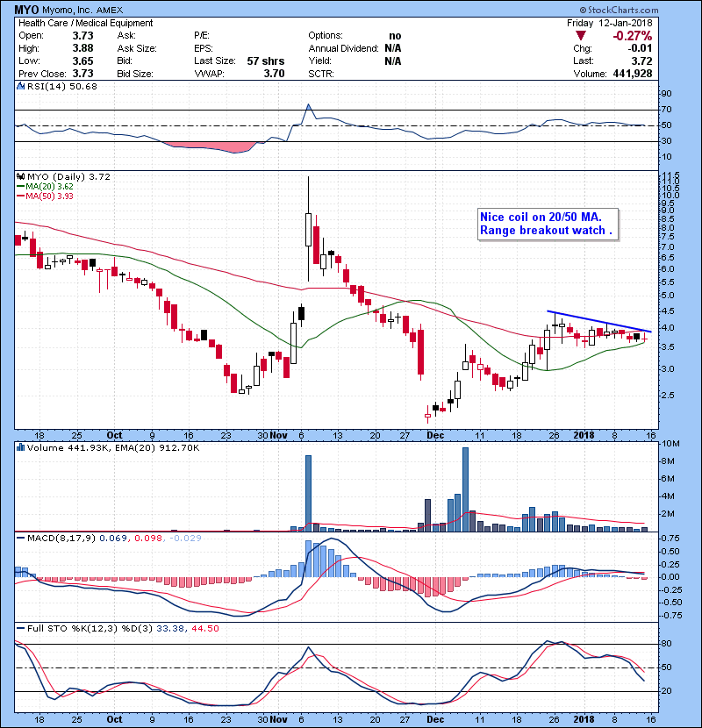The height and width of the screenshot is (728, 702).
Task: Click the price scale label 5.0
Action: click(x=667, y=296)
